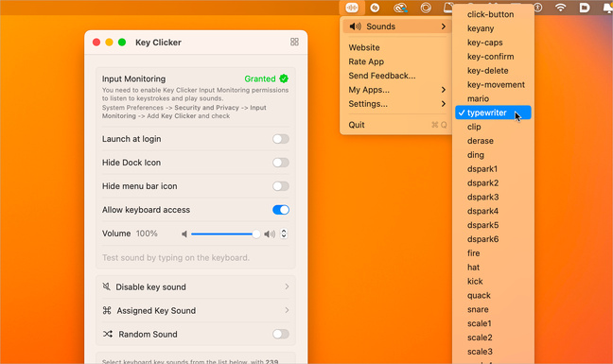Quit Key Clicker from the menu
613x364 pixels.
(x=396, y=125)
